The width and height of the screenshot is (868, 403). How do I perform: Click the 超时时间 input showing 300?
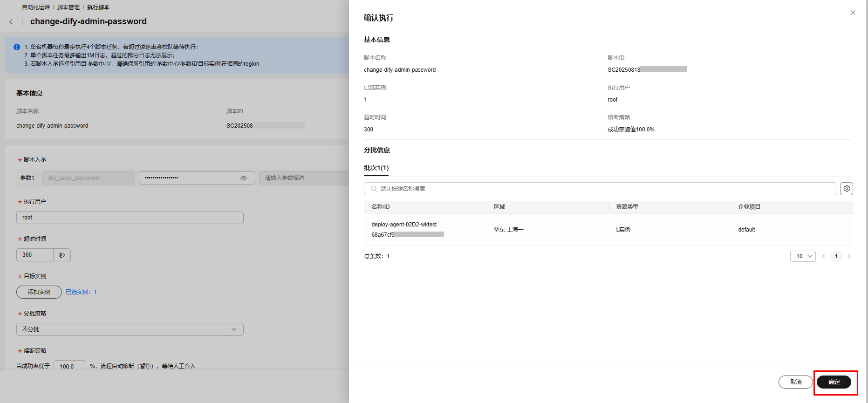pyautogui.click(x=35, y=255)
